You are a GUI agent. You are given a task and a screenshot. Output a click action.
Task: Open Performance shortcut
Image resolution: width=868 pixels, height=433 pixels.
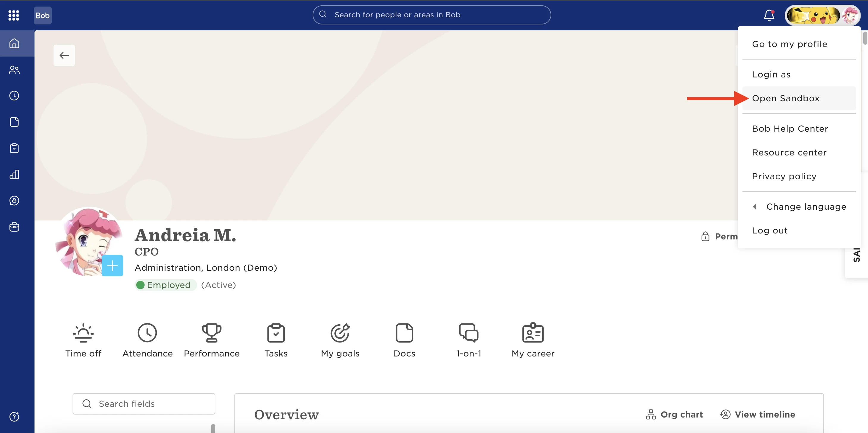[x=211, y=341]
